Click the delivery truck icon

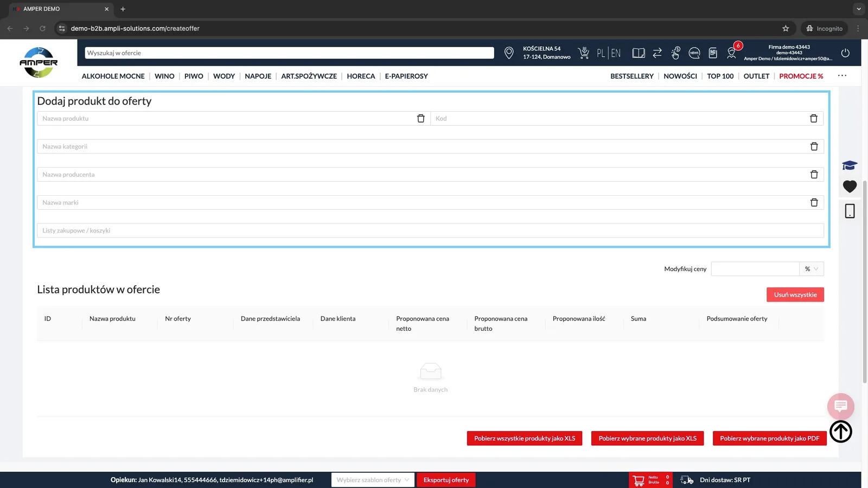coord(687,480)
